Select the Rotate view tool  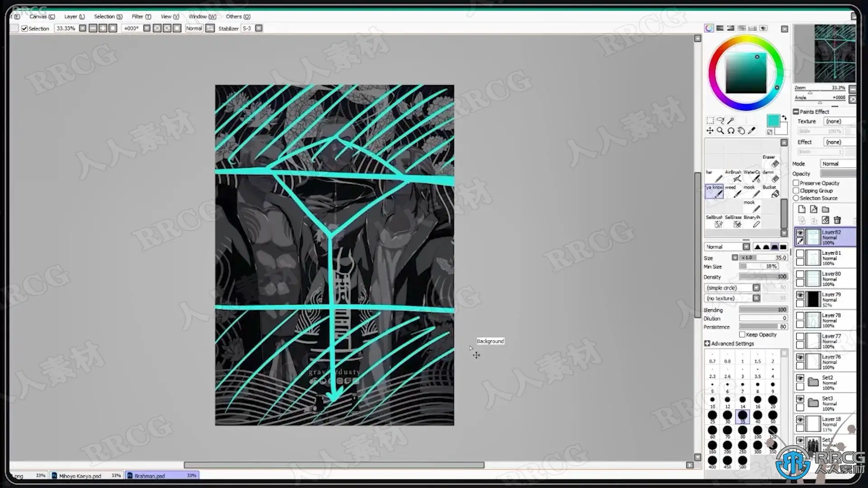click(x=731, y=131)
